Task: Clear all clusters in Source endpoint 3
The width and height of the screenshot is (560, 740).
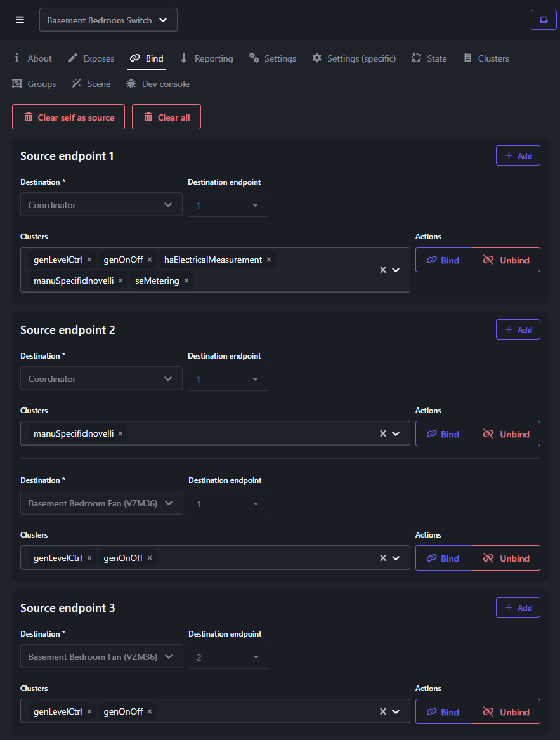Action: [x=383, y=711]
